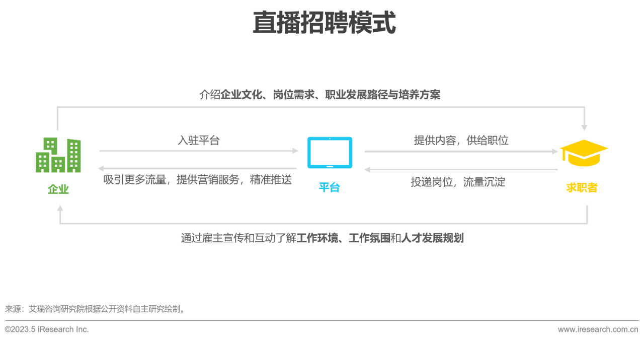Click the arrow labeled 入驻平台
The image size is (644, 341).
pos(199,150)
